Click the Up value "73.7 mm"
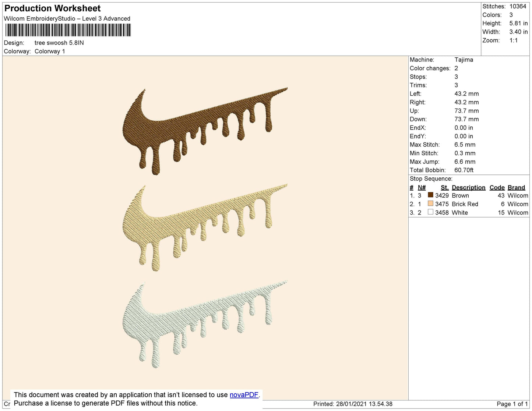This screenshot has width=532, height=411. point(467,111)
